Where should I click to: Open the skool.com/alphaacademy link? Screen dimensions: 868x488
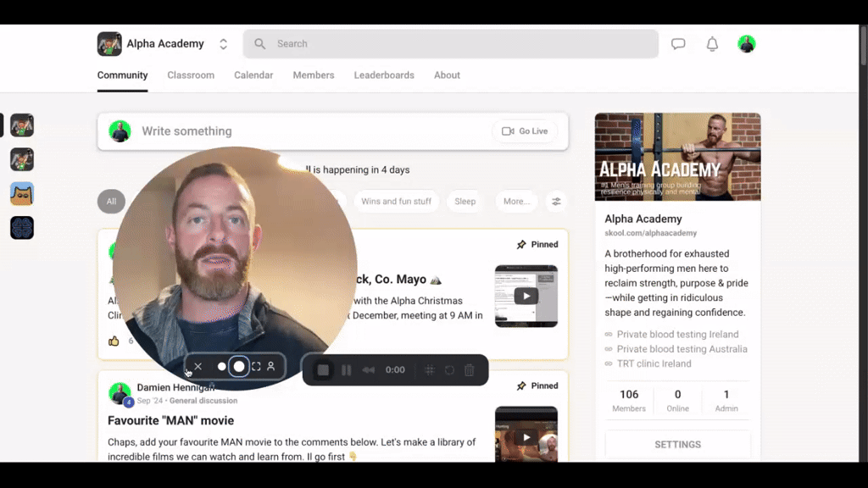[x=652, y=232]
